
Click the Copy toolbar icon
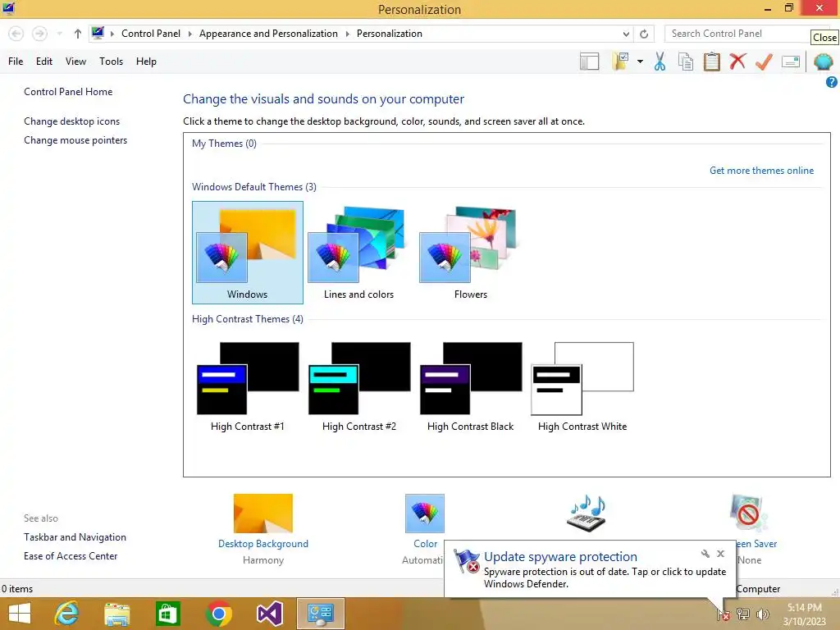(686, 62)
